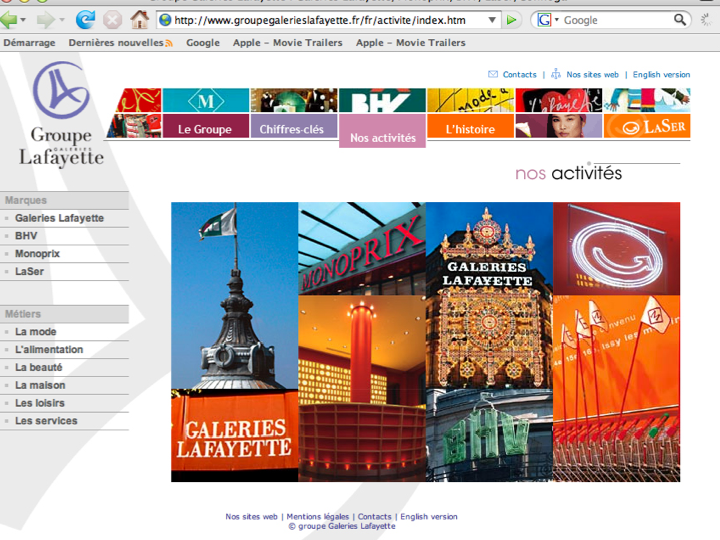Click the Métiers section header
This screenshot has height=540, width=720.
pyautogui.click(x=64, y=314)
